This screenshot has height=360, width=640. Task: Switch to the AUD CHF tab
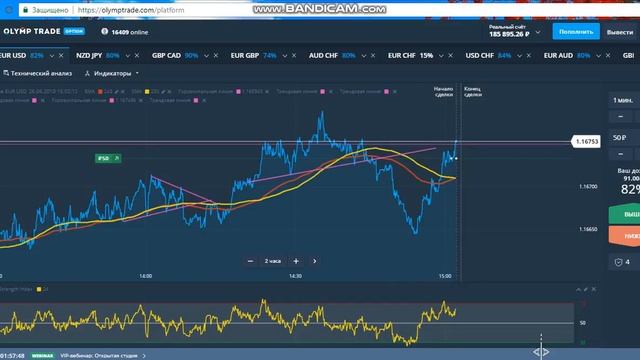(x=332, y=56)
